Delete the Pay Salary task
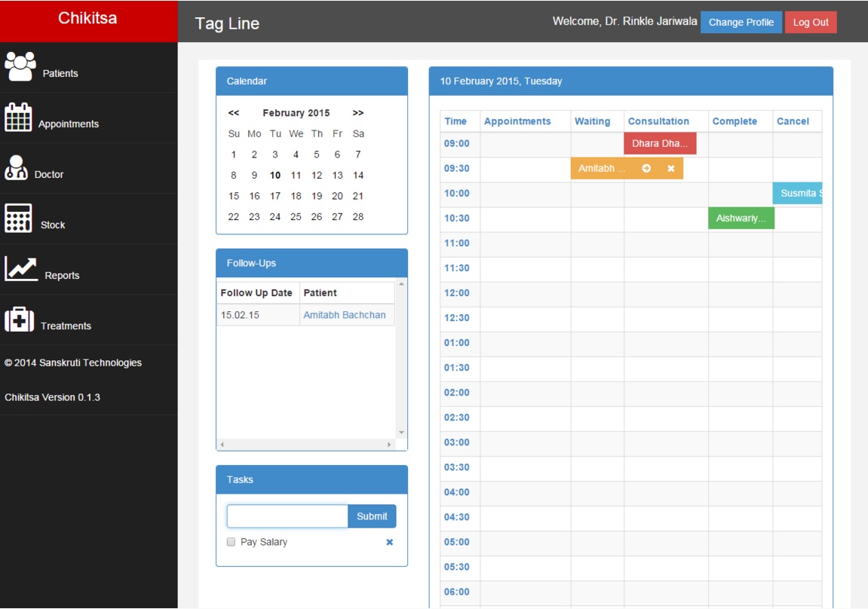Image resolution: width=868 pixels, height=609 pixels. tap(390, 542)
